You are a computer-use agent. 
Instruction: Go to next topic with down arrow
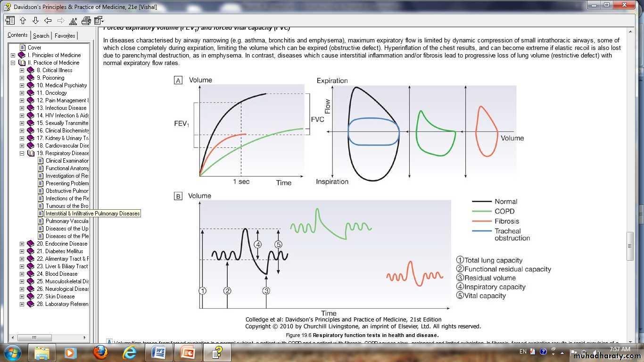coord(35,21)
